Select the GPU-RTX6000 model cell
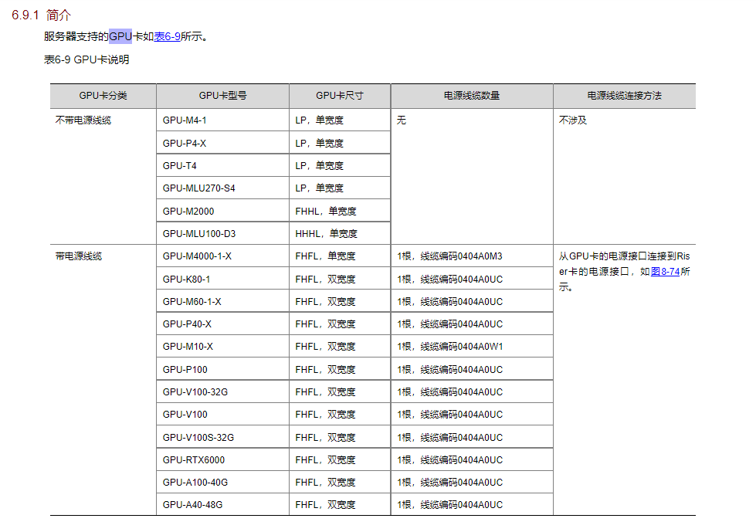 [x=222, y=459]
